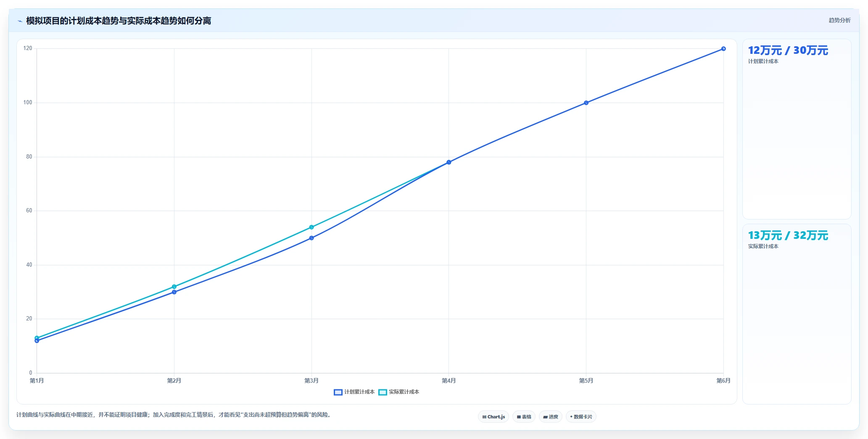The image size is (868, 439).
Task: Click the 80 y-axis label
Action: pos(29,157)
